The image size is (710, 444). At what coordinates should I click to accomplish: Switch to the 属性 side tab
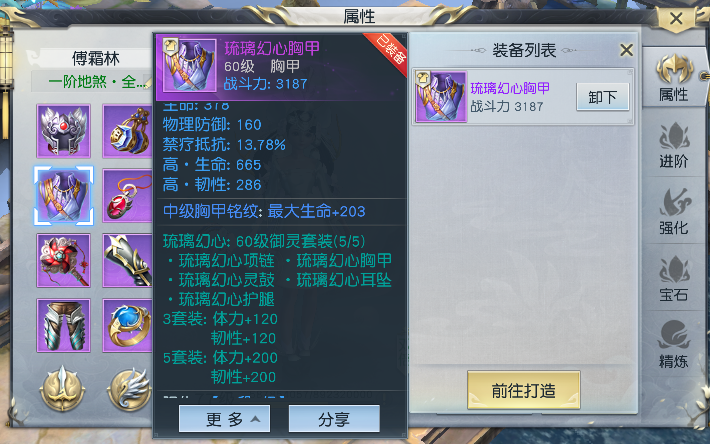[674, 78]
